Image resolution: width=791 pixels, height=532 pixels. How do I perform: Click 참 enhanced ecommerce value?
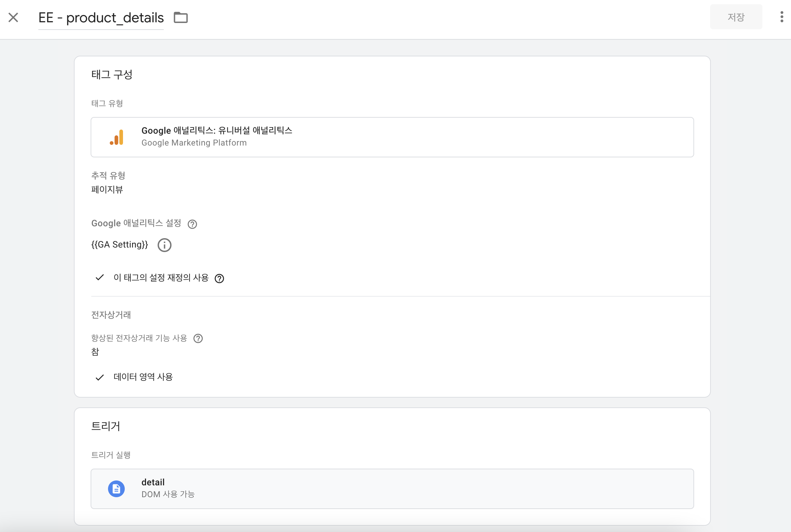click(x=95, y=352)
